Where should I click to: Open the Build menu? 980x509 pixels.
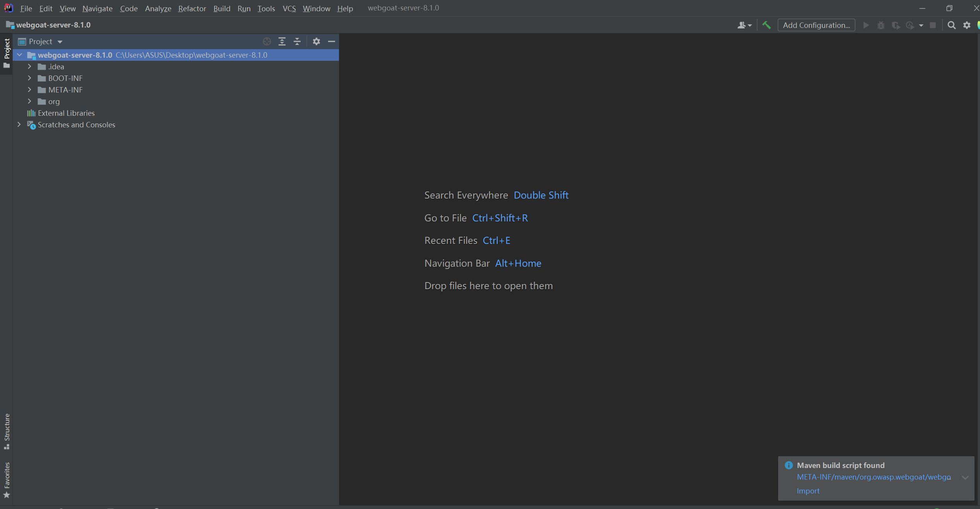[x=222, y=8]
